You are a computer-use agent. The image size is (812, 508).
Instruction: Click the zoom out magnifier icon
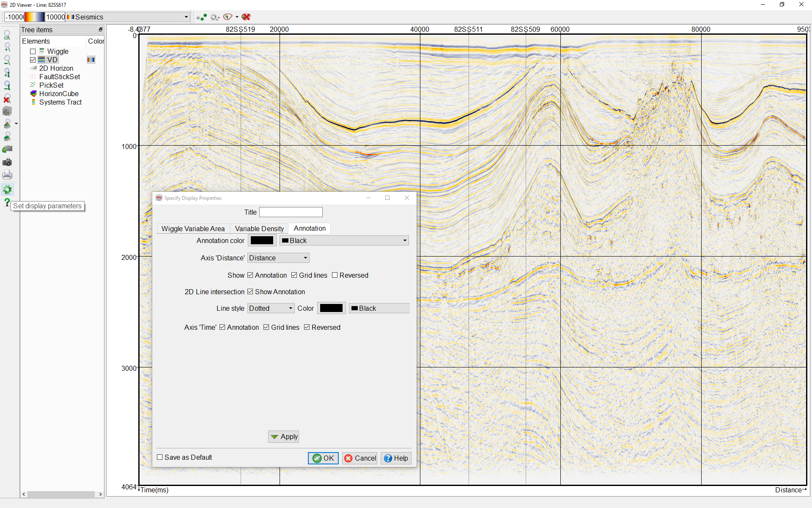point(7,60)
